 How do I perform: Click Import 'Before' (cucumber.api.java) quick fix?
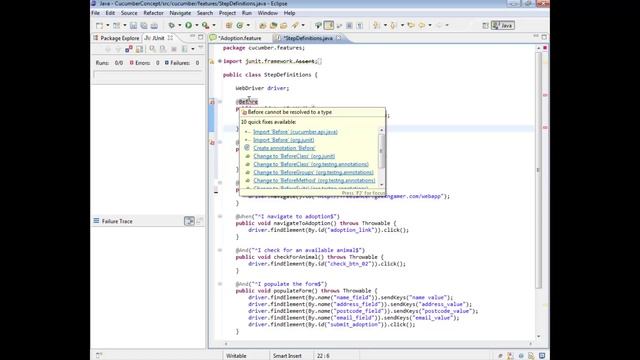[x=295, y=132]
